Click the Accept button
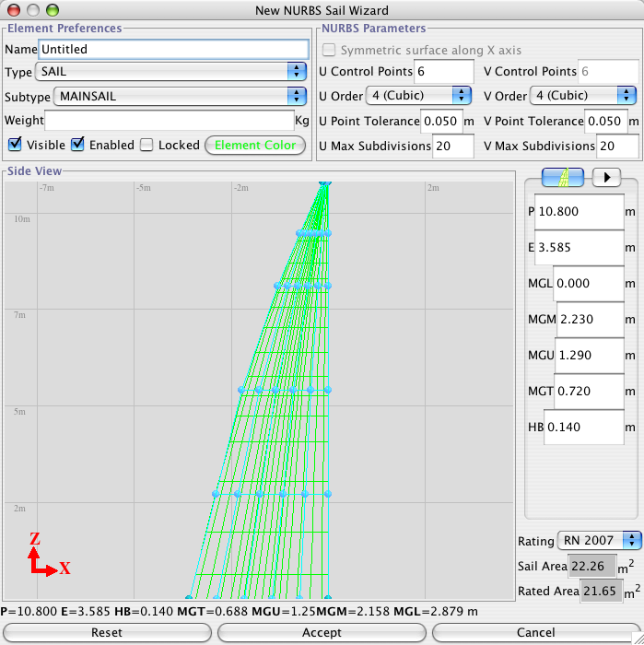644x645 pixels. coord(322,633)
